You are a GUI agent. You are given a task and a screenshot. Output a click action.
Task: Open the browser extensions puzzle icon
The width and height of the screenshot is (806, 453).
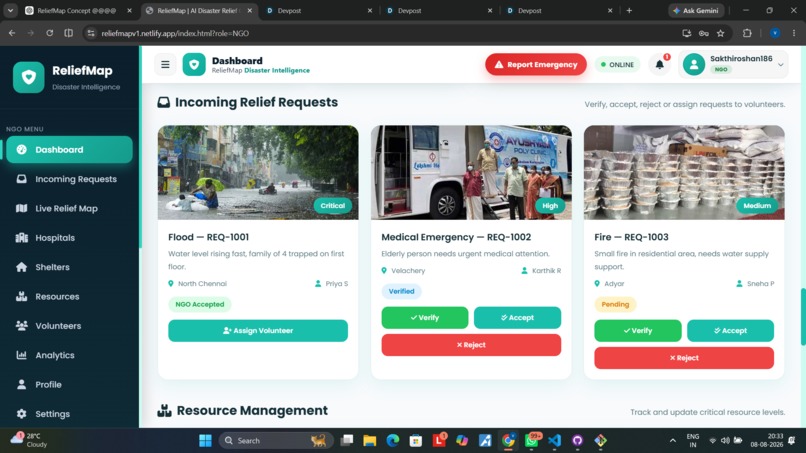tap(747, 33)
